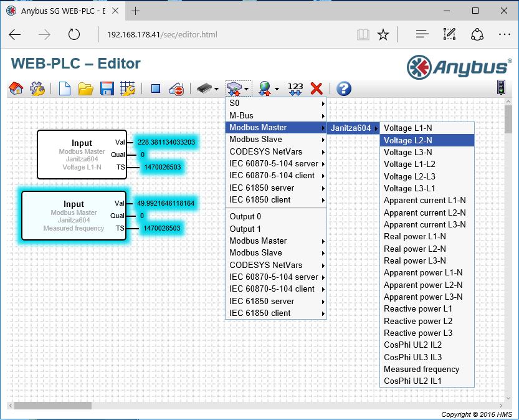Click the vertical scrollbar down arrow
The width and height of the screenshot is (519, 420).
tap(508, 398)
